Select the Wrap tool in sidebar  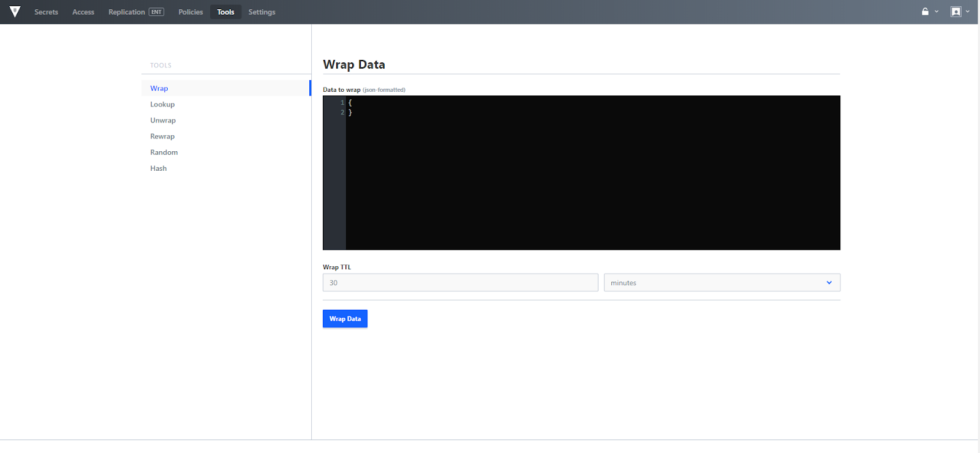tap(159, 88)
